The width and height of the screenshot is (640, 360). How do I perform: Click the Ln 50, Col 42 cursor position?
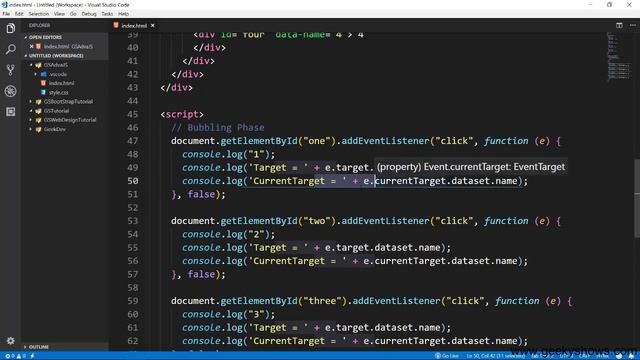pos(496,356)
